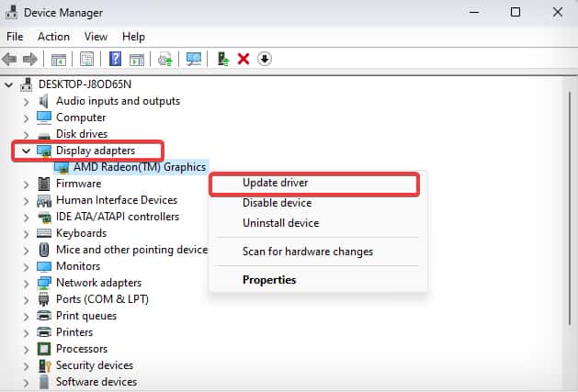578x392 pixels.
Task: Click the Network adapters icon
Action: point(44,283)
